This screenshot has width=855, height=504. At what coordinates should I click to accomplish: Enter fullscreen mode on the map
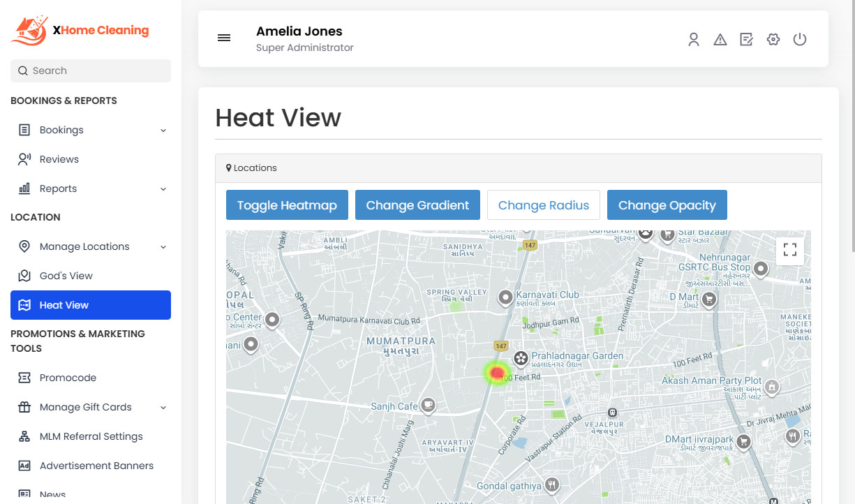pyautogui.click(x=789, y=249)
